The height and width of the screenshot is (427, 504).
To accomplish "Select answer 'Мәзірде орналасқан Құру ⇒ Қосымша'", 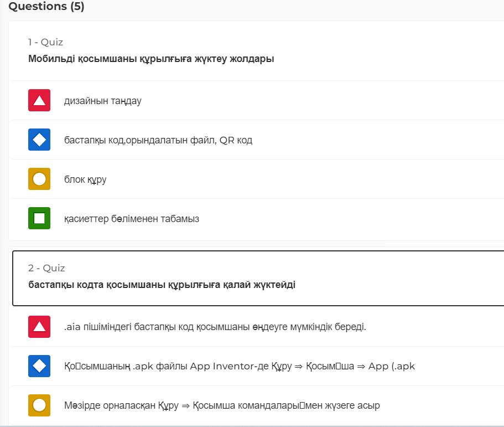I will [222, 405].
